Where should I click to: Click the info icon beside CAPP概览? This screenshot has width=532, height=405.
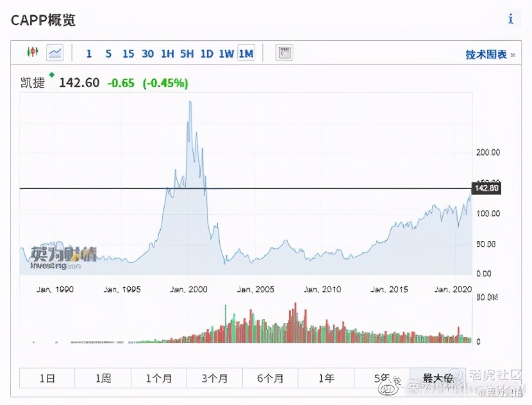510,19
